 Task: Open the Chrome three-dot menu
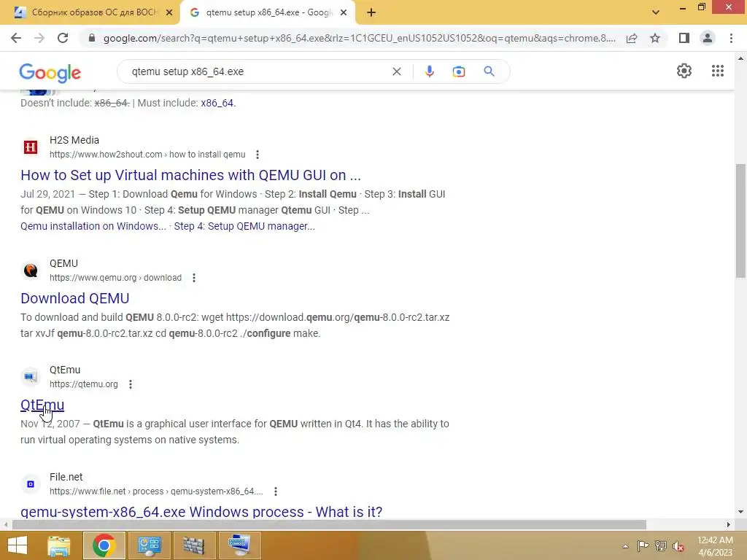(x=731, y=38)
